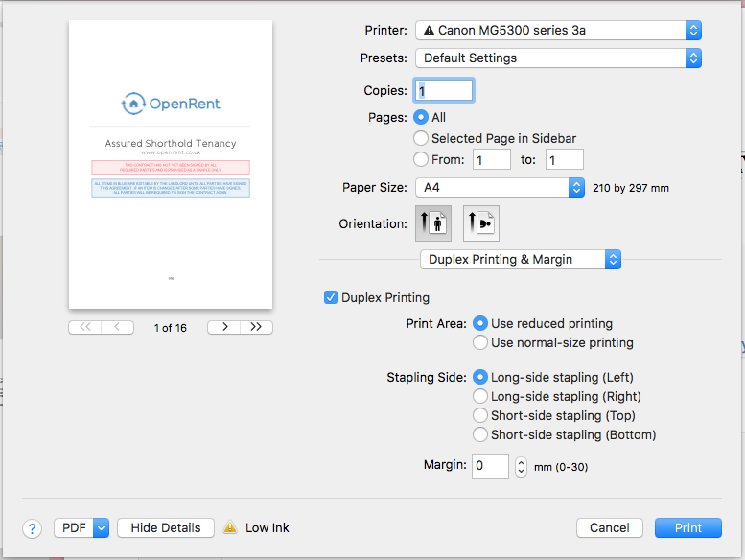The image size is (745, 560).
Task: Click the Hide Details button
Action: point(166,527)
